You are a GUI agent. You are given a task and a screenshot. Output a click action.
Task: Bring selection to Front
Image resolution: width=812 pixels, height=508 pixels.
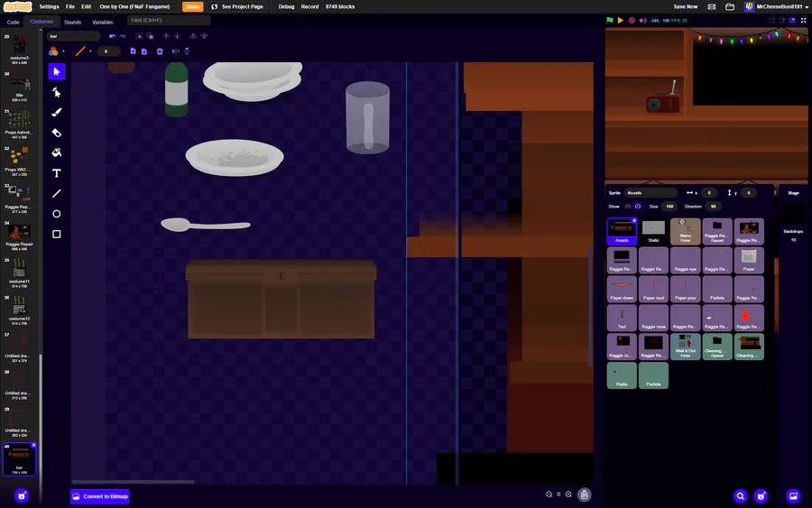[x=193, y=36]
